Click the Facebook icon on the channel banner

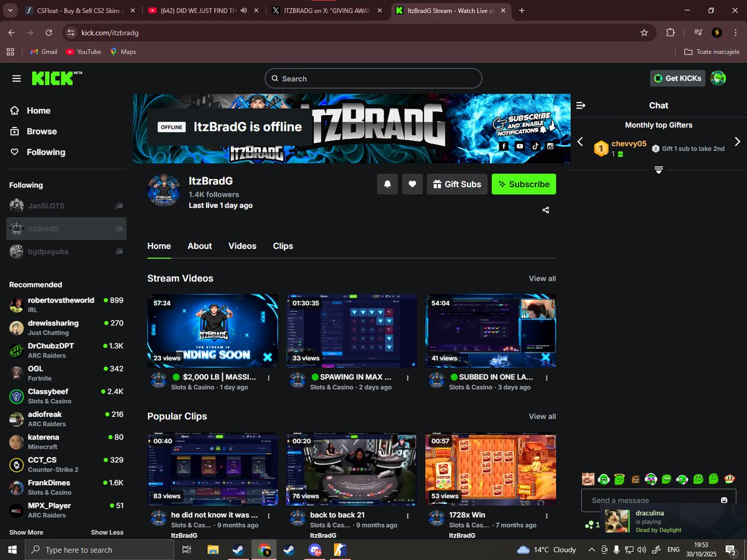pos(504,146)
